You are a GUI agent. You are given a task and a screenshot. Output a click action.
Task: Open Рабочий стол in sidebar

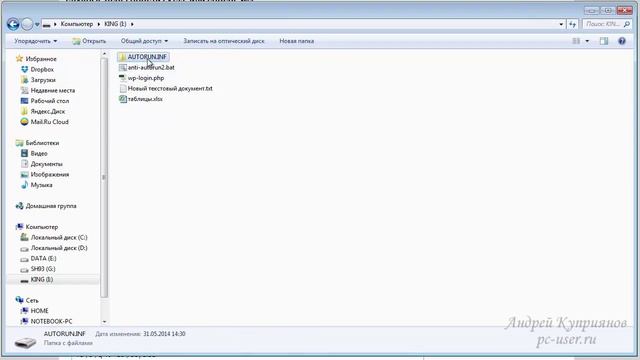pos(50,101)
